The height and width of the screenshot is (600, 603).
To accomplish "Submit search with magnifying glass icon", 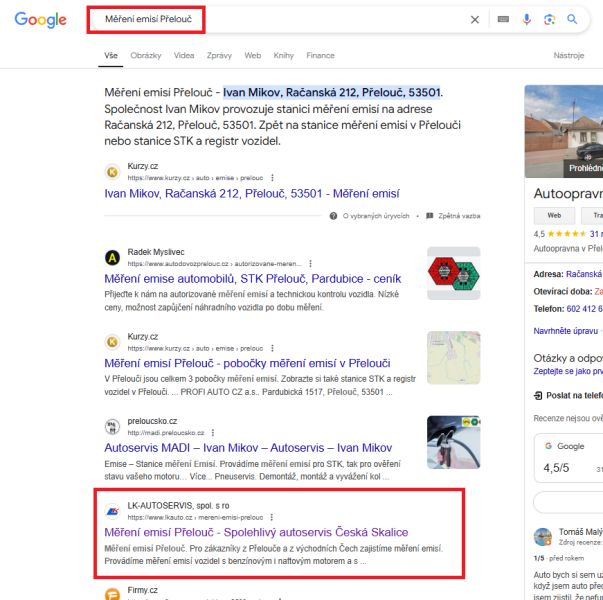I will point(572,19).
